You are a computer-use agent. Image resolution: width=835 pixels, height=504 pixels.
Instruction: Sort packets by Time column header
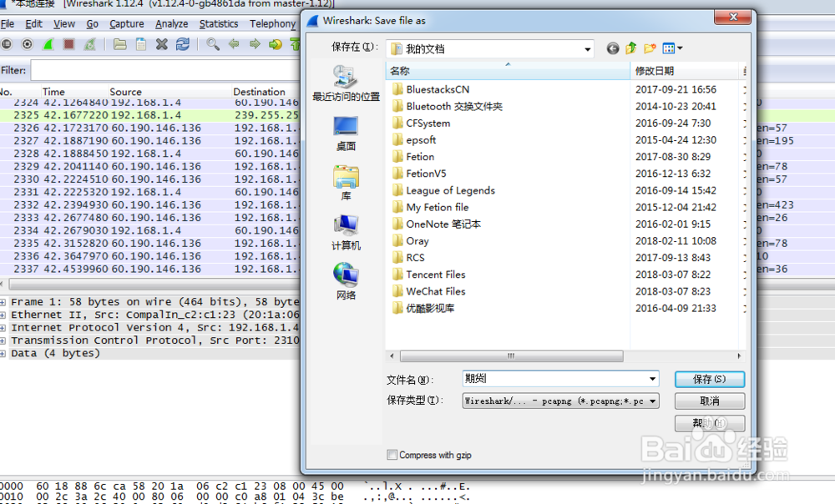[73, 92]
